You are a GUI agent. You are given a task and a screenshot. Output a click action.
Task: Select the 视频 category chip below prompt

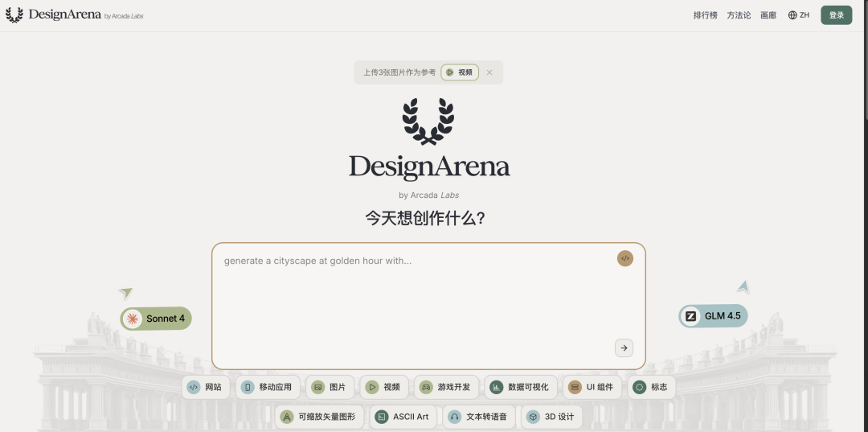coord(384,387)
